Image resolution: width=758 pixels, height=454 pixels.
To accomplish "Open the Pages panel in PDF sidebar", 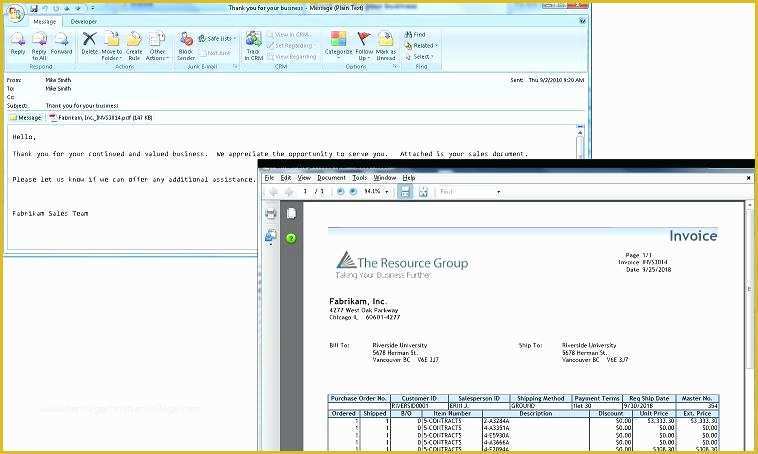I will 291,213.
